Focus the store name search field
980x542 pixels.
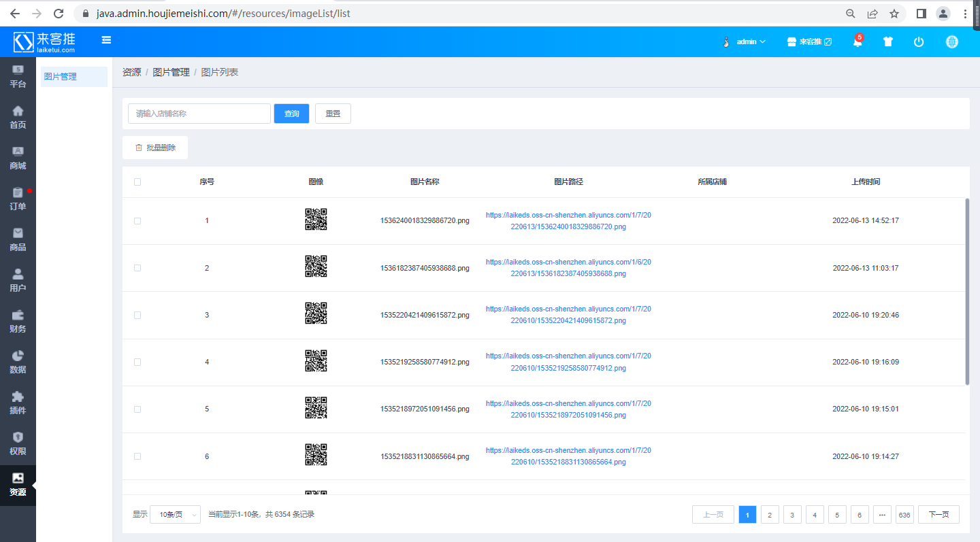[x=199, y=114]
